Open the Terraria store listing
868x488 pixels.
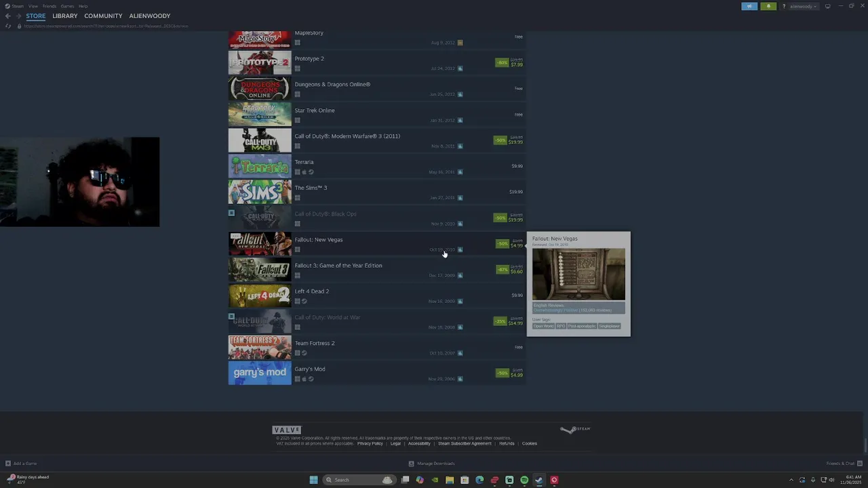377,166
